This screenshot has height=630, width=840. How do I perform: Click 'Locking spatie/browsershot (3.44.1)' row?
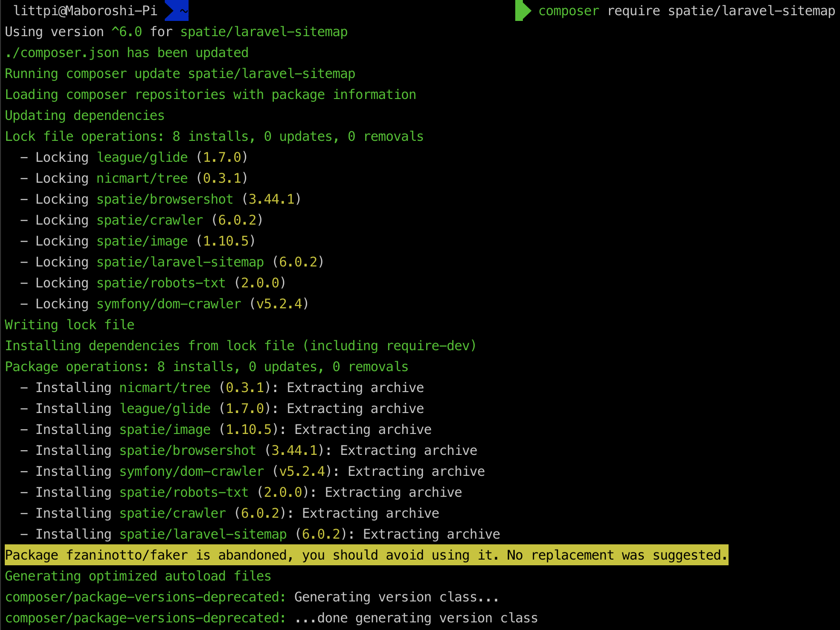tap(160, 199)
